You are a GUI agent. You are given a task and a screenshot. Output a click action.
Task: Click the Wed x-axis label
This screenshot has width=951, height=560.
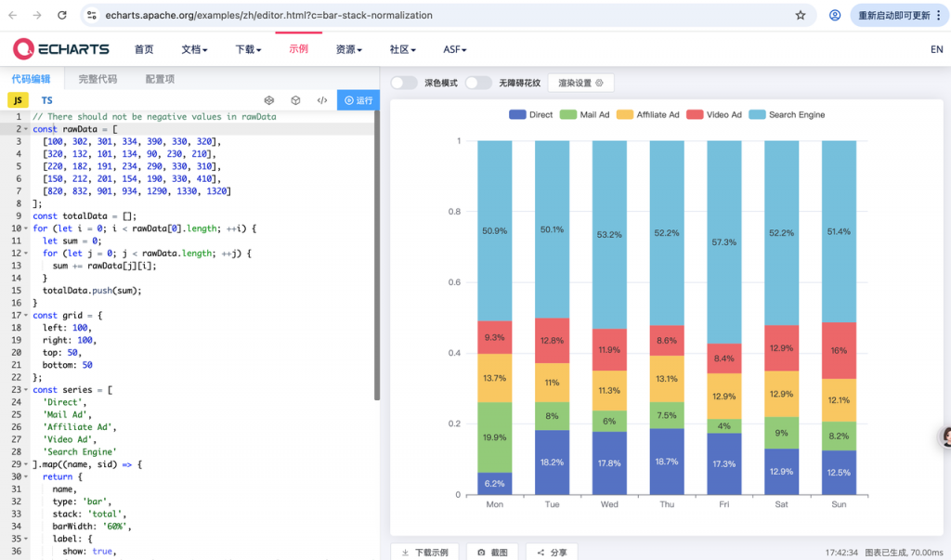point(609,504)
